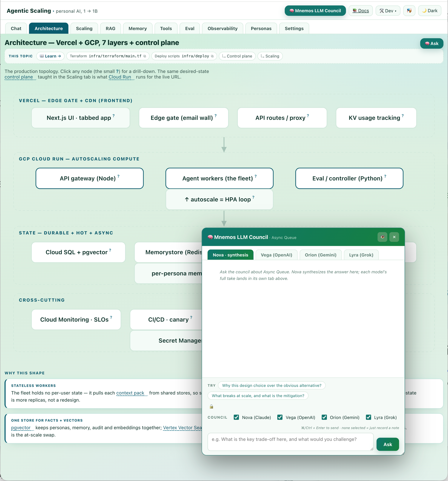Open drill-down for Next.js UI node
This screenshot has width=448, height=481.
[x=114, y=116]
